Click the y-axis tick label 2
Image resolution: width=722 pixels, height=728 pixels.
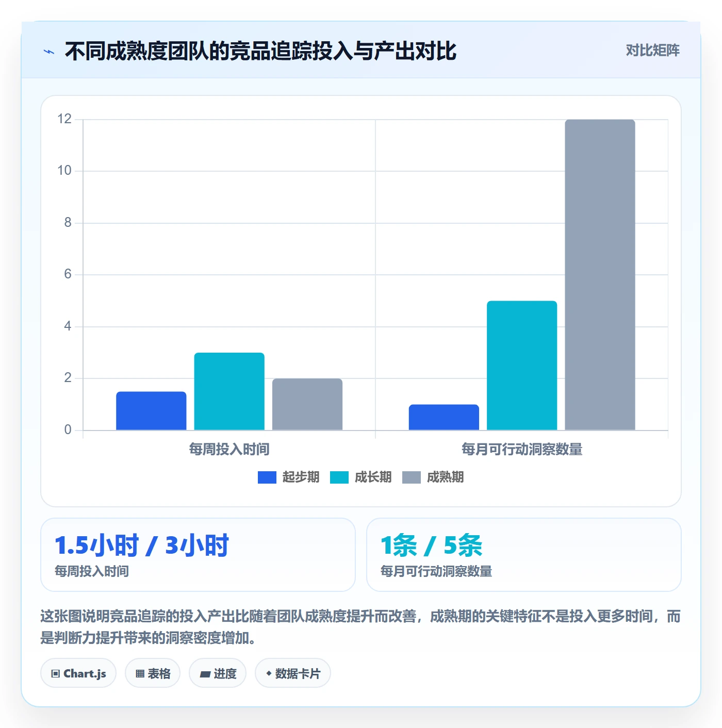[x=68, y=378]
